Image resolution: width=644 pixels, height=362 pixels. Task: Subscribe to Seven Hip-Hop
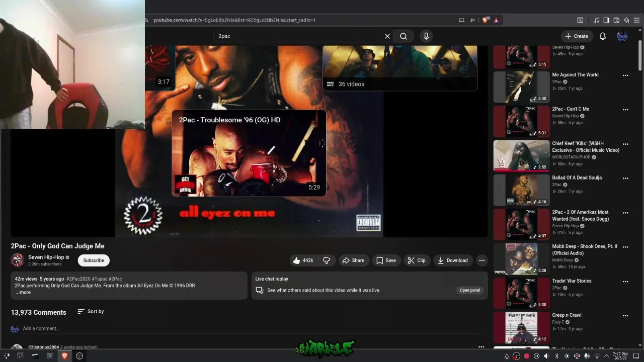[x=94, y=260]
